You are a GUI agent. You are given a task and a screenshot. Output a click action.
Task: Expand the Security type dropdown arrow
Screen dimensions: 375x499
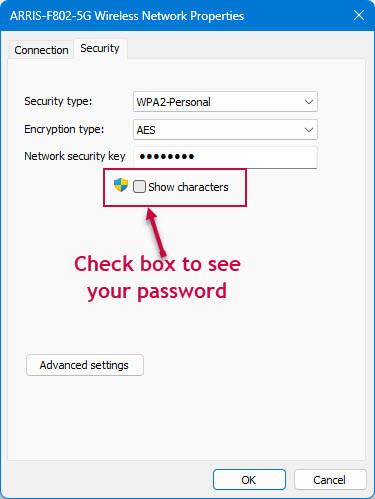pos(309,102)
